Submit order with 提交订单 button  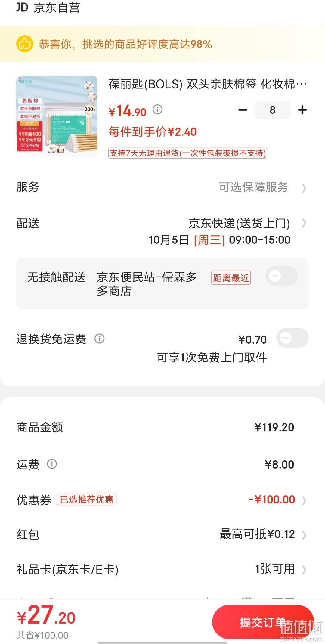[263, 622]
